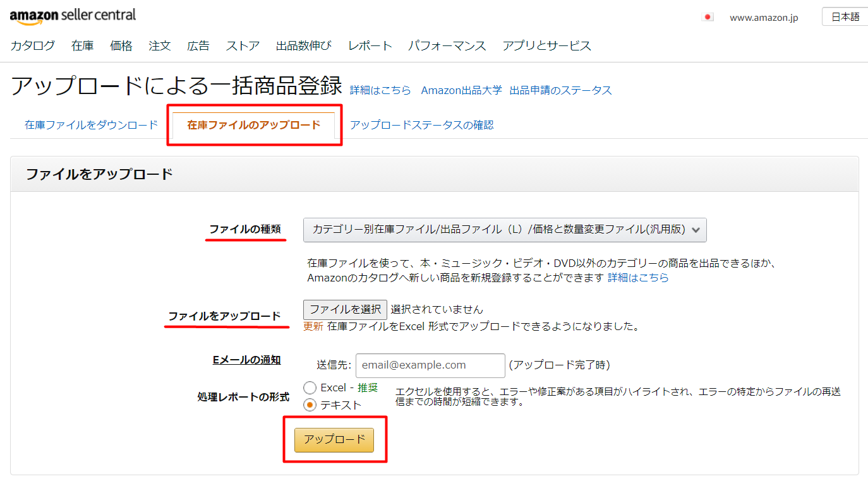Click the Japan flag icon
868x479 pixels.
point(708,17)
